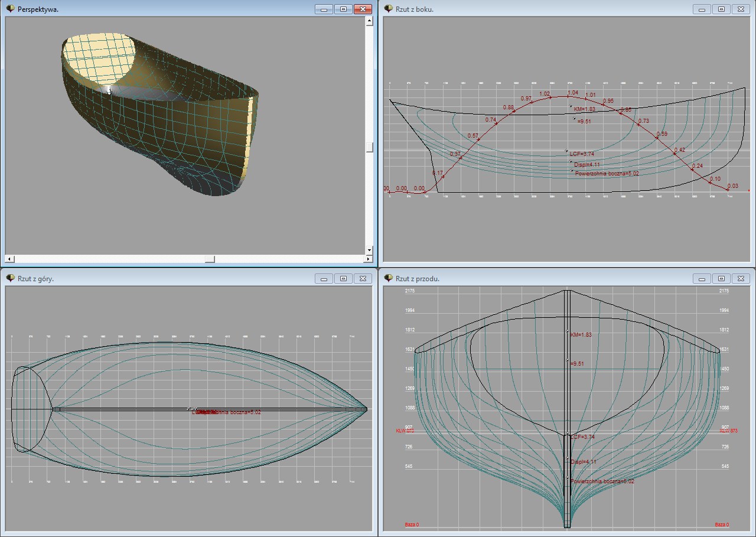Screen dimensions: 756x537
Task: Maximize the Rzut z przodu window
Action: 721,278
